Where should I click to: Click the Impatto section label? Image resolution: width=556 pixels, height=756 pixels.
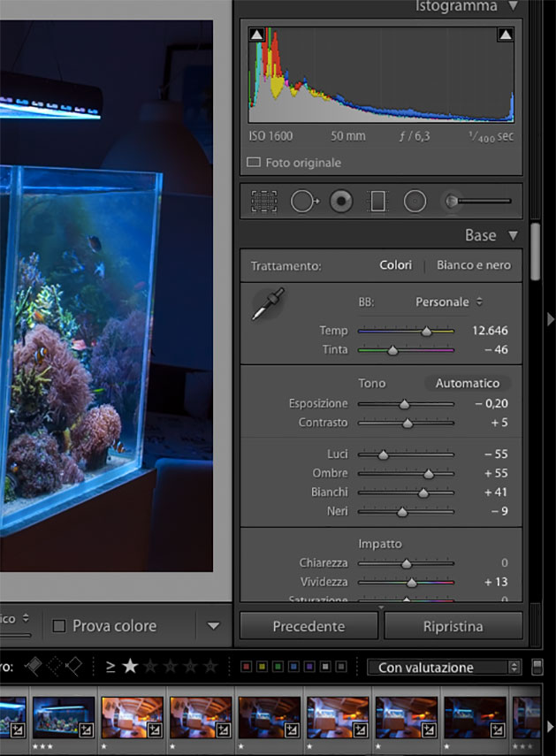coord(380,544)
